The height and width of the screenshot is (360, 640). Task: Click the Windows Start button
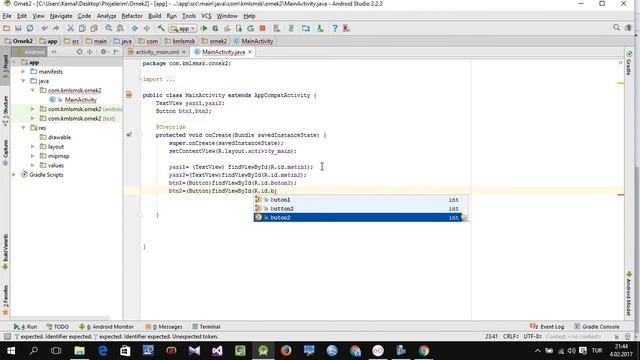(x=11, y=351)
